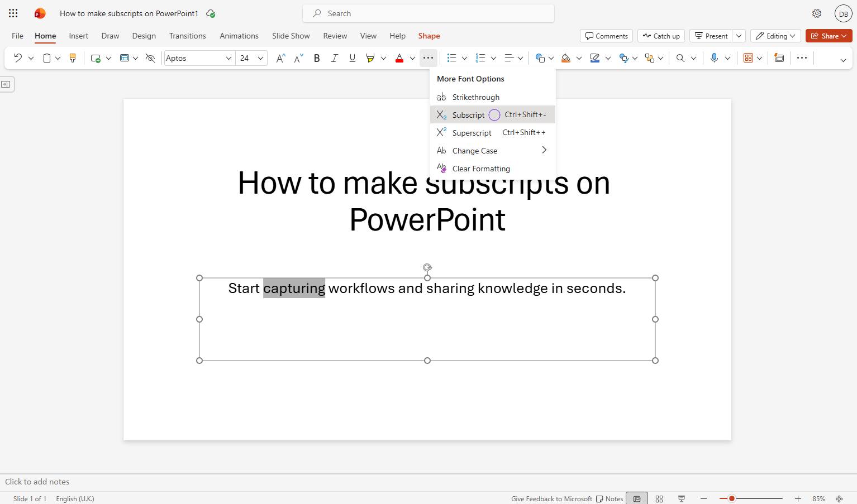The height and width of the screenshot is (504, 857).
Task: Click Give Feedback to Microsoft link
Action: tap(551, 498)
